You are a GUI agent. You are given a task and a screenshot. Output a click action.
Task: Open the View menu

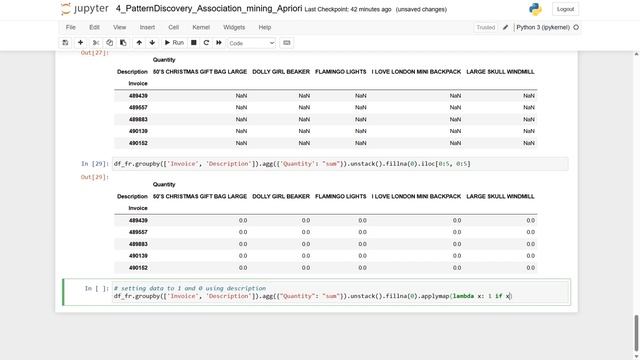point(120,27)
